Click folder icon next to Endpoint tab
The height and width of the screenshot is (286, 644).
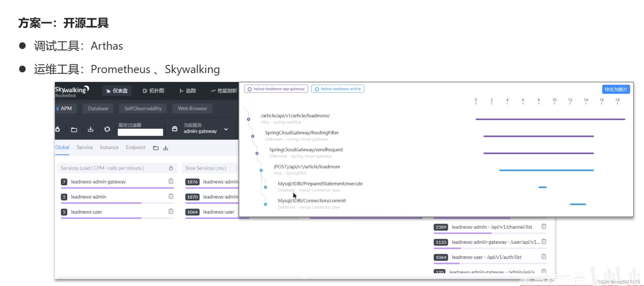[x=156, y=148]
